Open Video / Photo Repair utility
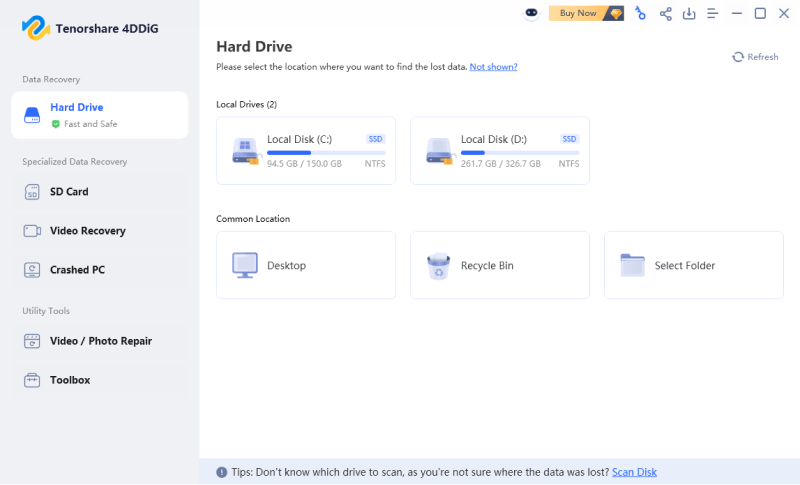This screenshot has width=800, height=485. (x=99, y=341)
